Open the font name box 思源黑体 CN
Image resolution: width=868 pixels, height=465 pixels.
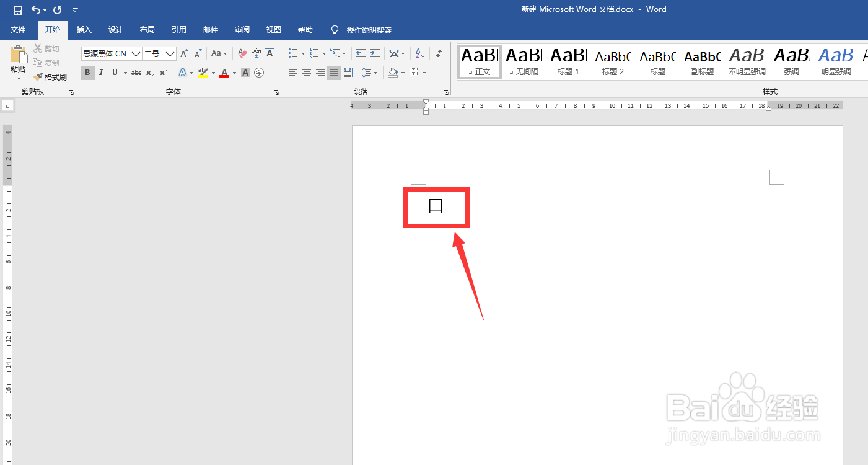coord(112,54)
